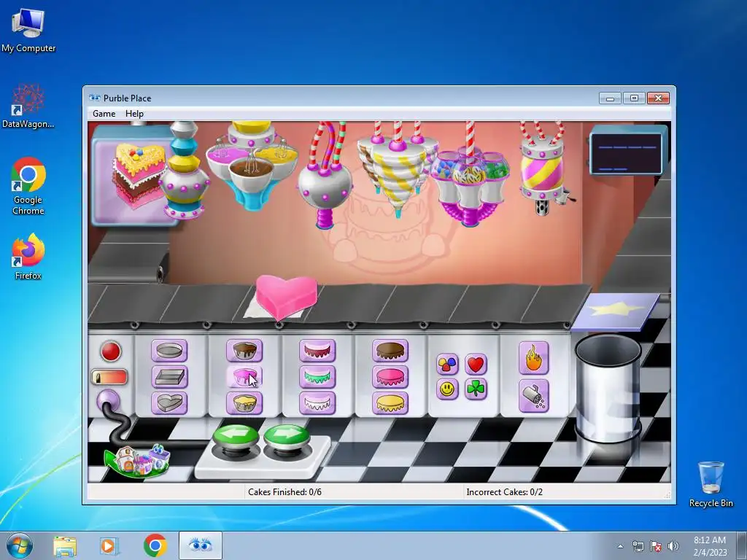Screen dimensions: 747x560
Task: Click the metal trash can
Action: 608,388
